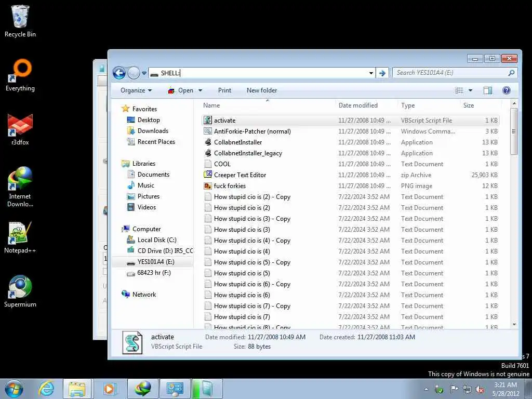Viewport: 532px width, 399px height.
Task: Click the taskbar clock showing 3:21 AM
Action: (x=506, y=389)
